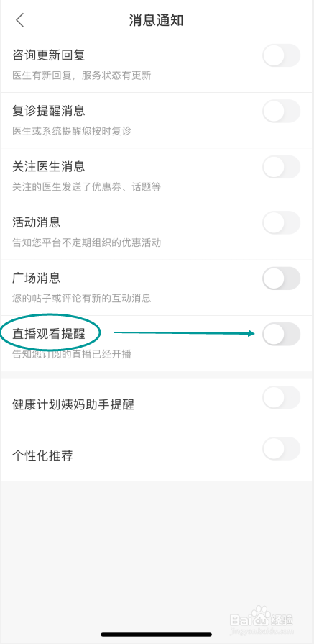Toggle 复诊提醒消息 switch
This screenshot has height=644, width=314.
pos(281,111)
